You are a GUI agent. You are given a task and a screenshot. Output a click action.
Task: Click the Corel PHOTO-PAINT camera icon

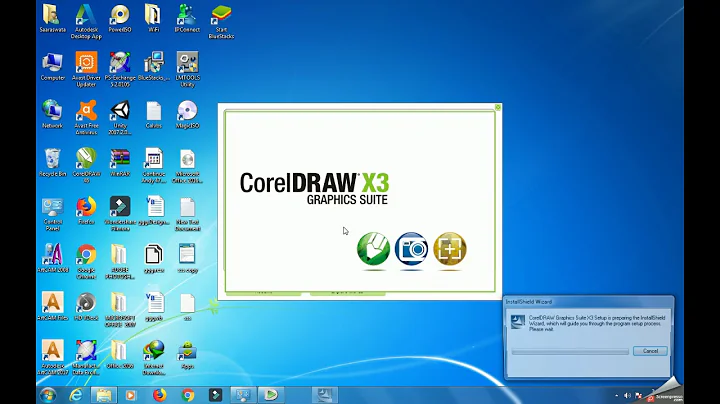click(x=411, y=249)
